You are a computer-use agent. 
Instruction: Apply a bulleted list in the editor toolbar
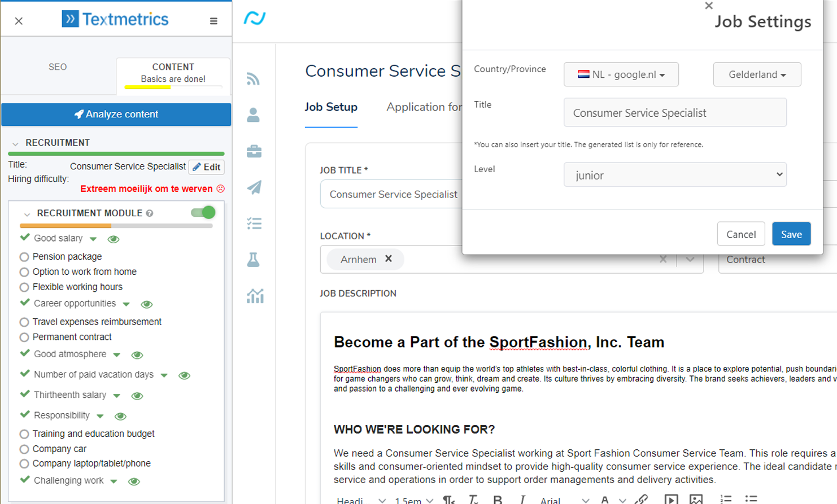tap(751, 499)
